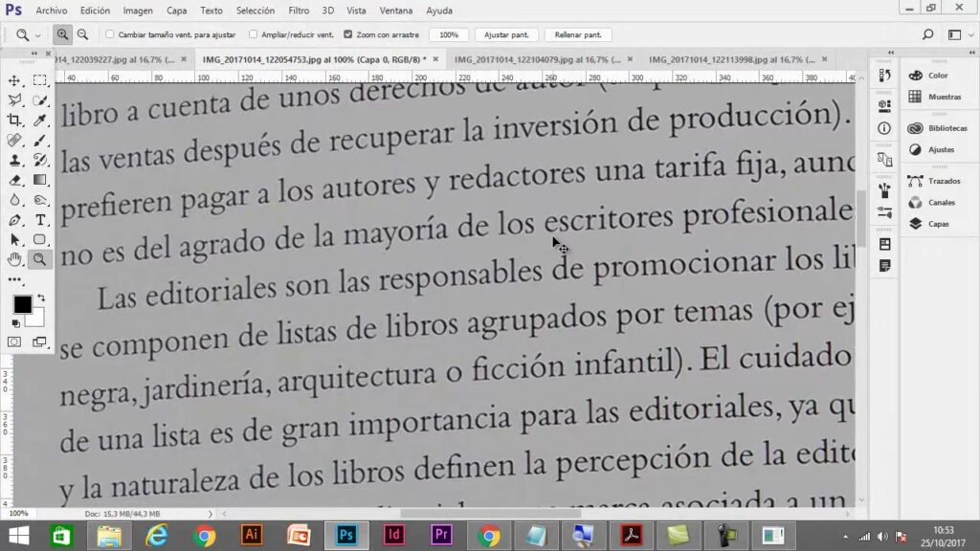Select the Crop tool
This screenshot has height=551, width=980.
[14, 120]
